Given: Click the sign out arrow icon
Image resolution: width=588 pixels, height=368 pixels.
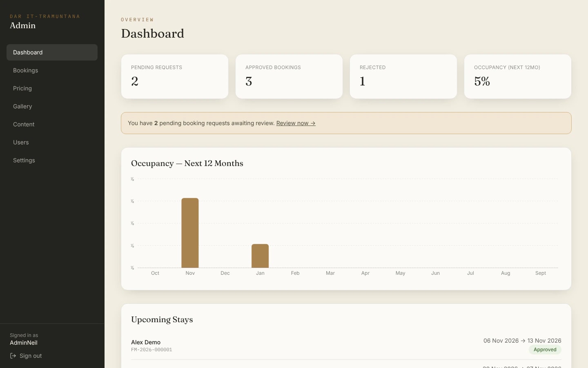Looking at the screenshot, I should (x=13, y=356).
